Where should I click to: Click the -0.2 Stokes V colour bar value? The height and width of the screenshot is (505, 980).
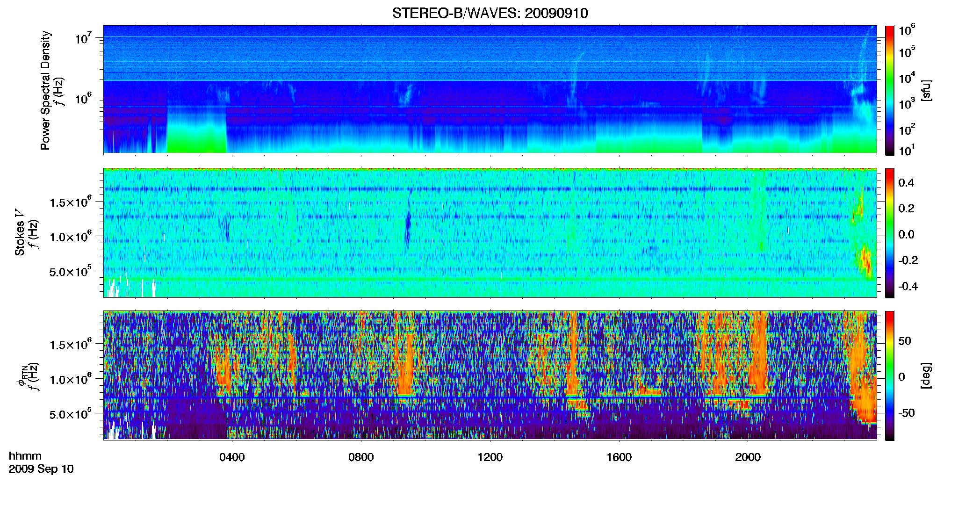click(x=908, y=260)
